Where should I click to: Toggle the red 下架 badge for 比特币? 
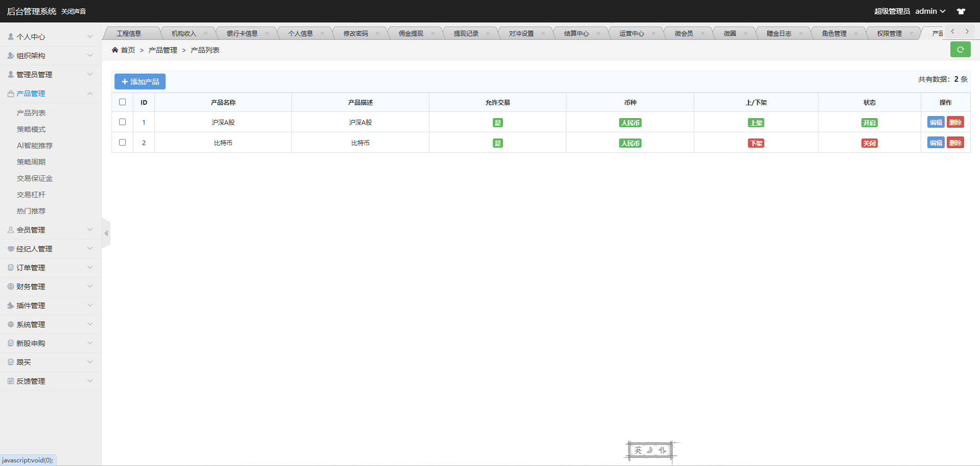pyautogui.click(x=756, y=143)
